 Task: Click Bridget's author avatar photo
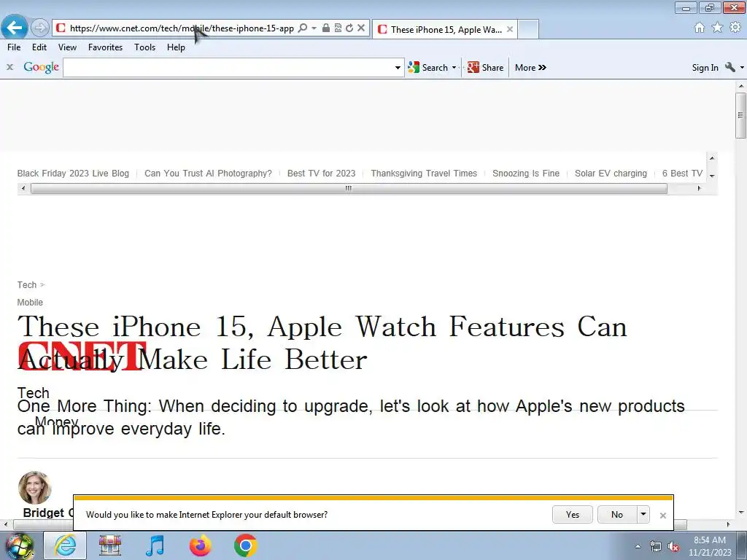(x=35, y=488)
